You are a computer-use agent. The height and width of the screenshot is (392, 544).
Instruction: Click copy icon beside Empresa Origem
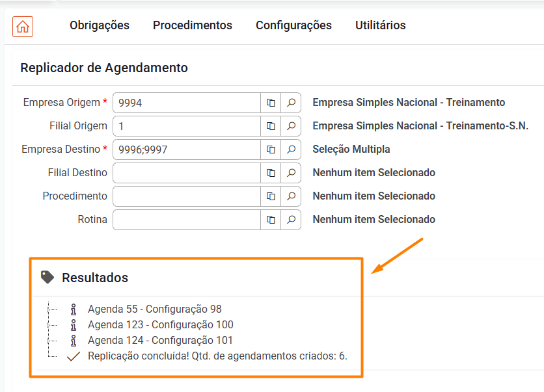click(271, 103)
